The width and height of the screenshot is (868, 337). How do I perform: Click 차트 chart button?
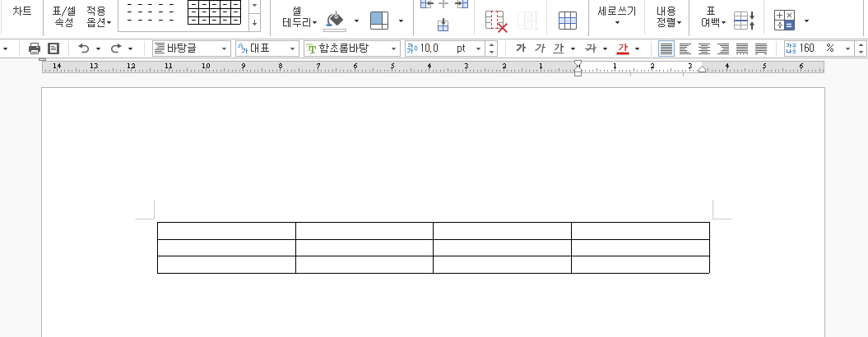21,11
